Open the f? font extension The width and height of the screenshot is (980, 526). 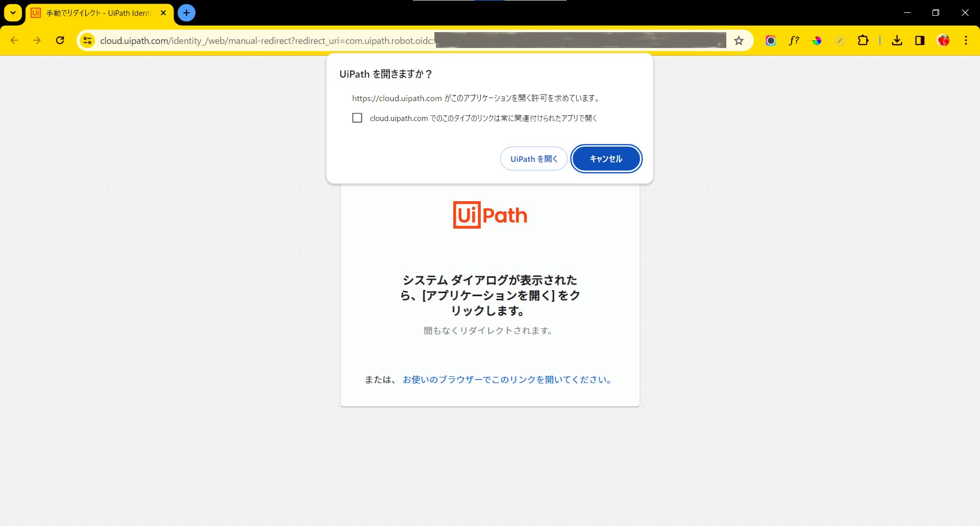coord(794,40)
